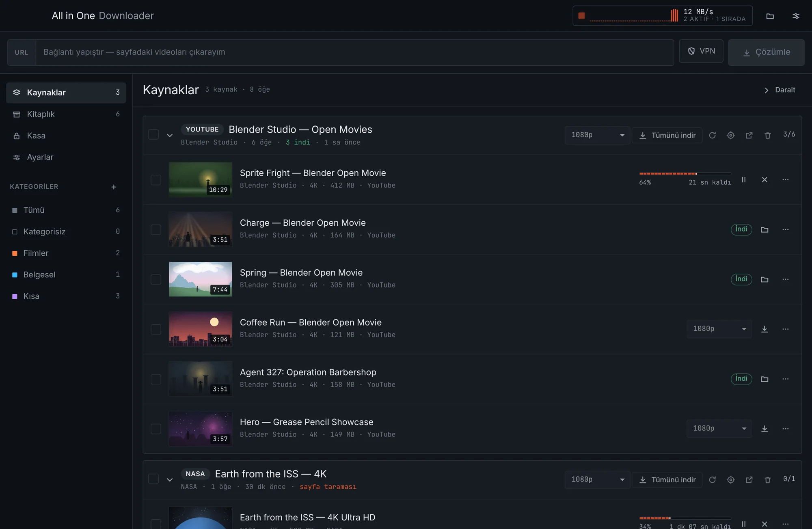Check the Sprite Fright checkbox
This screenshot has width=812, height=529.
pyautogui.click(x=156, y=180)
